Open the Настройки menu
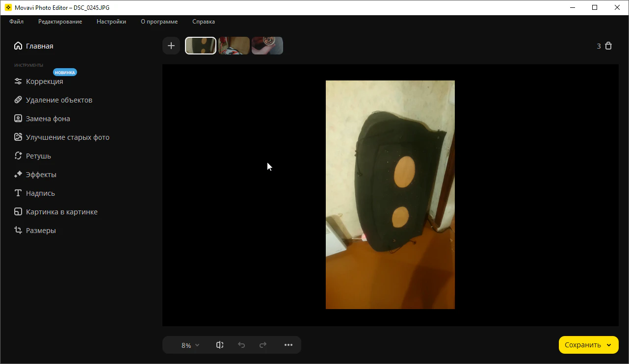Image resolution: width=629 pixels, height=364 pixels. tap(111, 22)
